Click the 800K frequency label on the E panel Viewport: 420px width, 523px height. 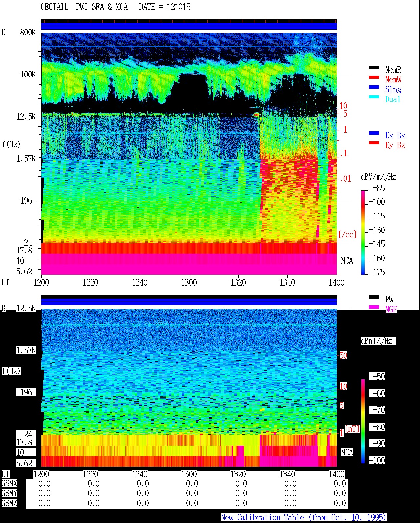[x=28, y=32]
